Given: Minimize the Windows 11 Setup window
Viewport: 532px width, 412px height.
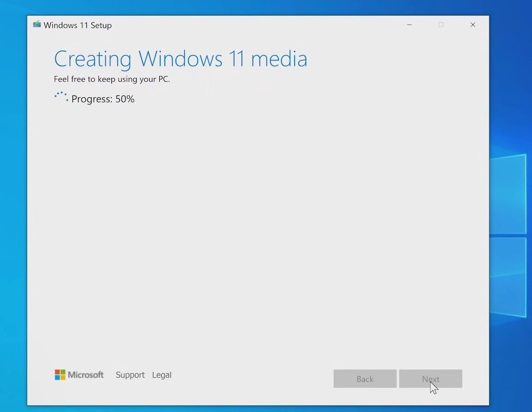Looking at the screenshot, I should 410,25.
